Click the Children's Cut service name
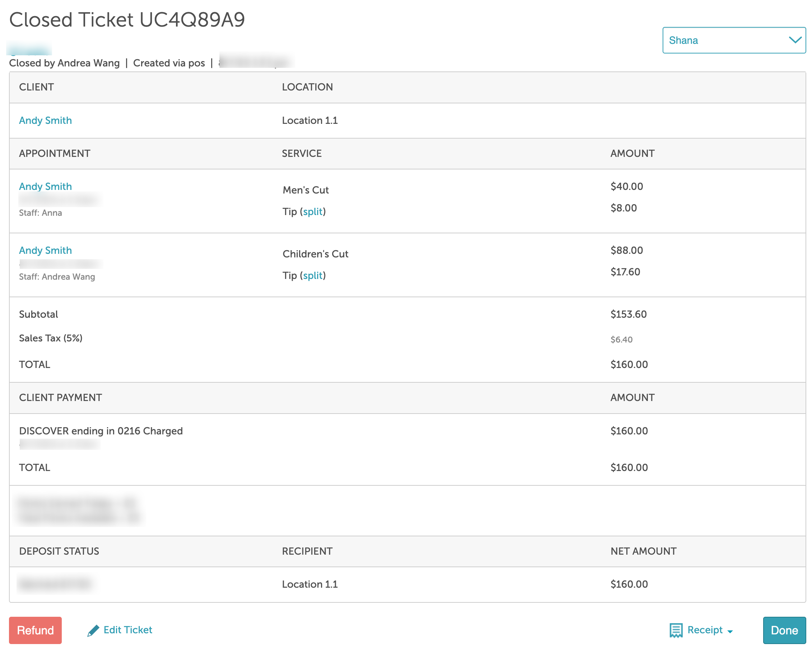812x648 pixels. (315, 254)
